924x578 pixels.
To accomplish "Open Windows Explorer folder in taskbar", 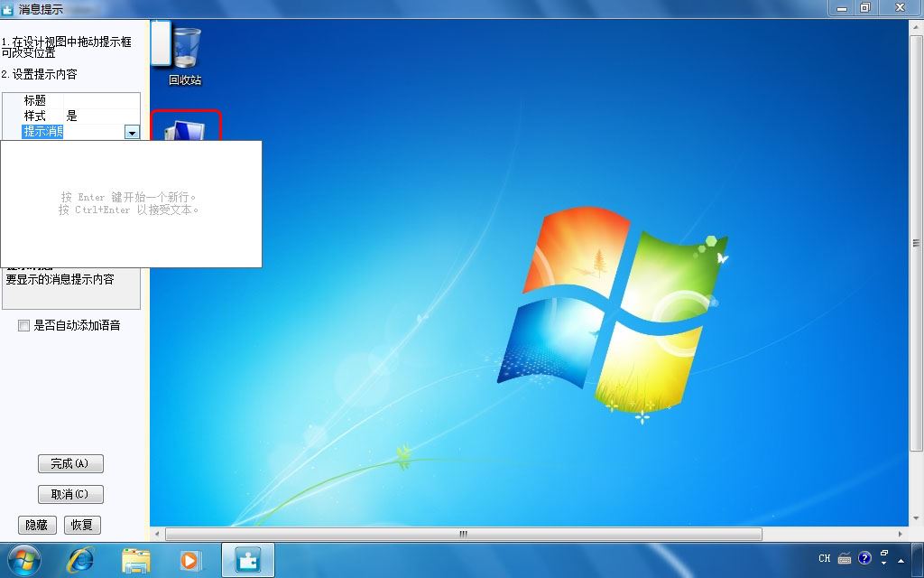I will 136,560.
